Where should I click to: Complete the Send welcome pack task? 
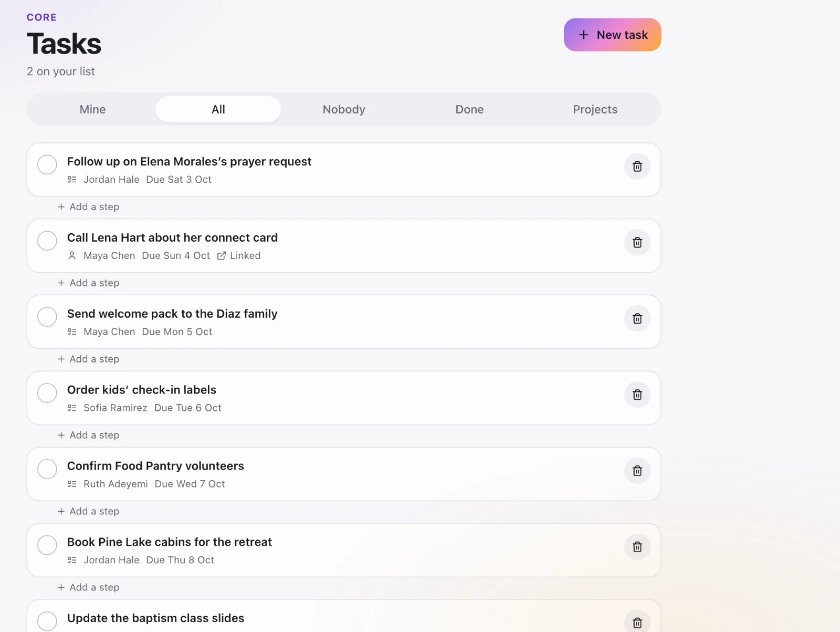47,317
